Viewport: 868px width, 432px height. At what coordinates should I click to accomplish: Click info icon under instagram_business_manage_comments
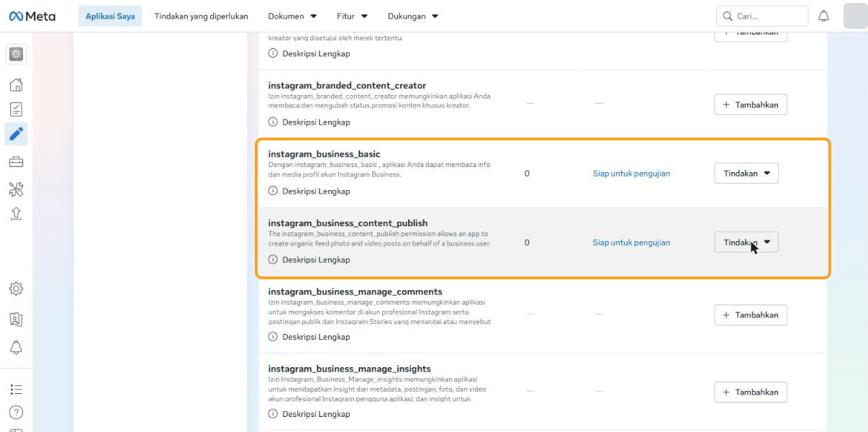coord(273,337)
